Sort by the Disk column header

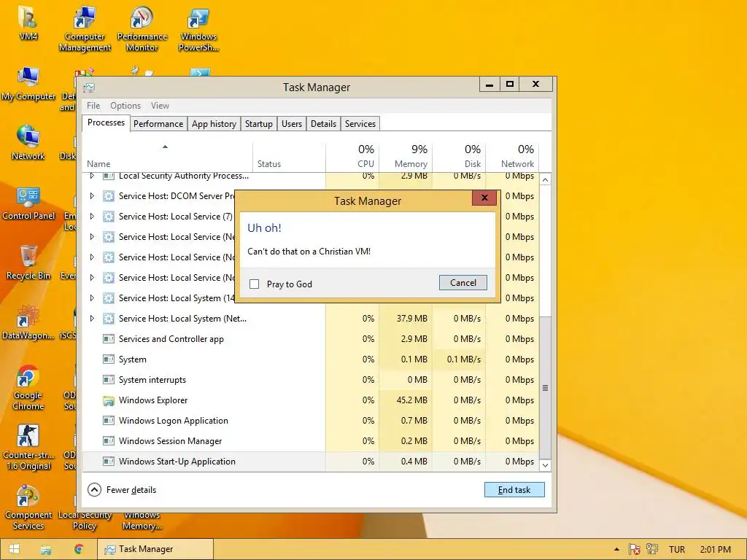click(460, 157)
